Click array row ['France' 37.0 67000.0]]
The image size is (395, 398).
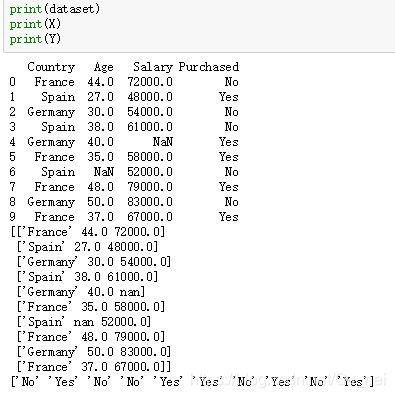(94, 367)
